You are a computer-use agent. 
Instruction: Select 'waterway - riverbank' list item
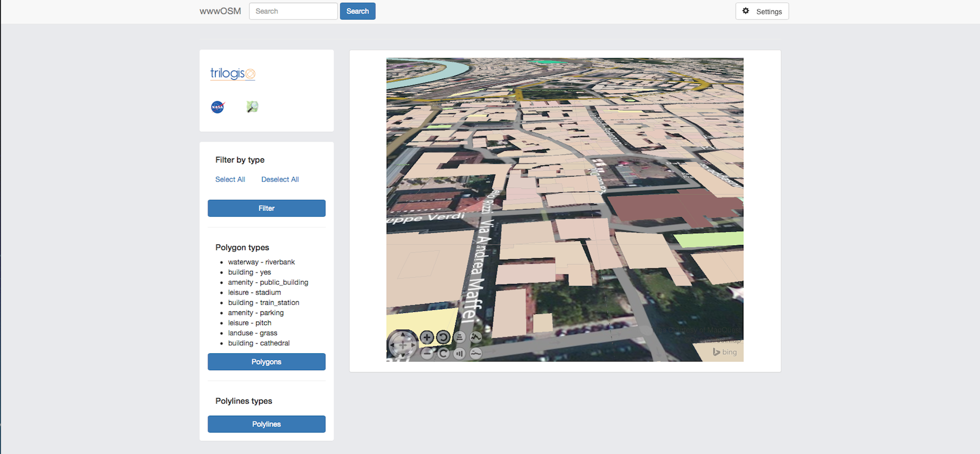click(262, 262)
